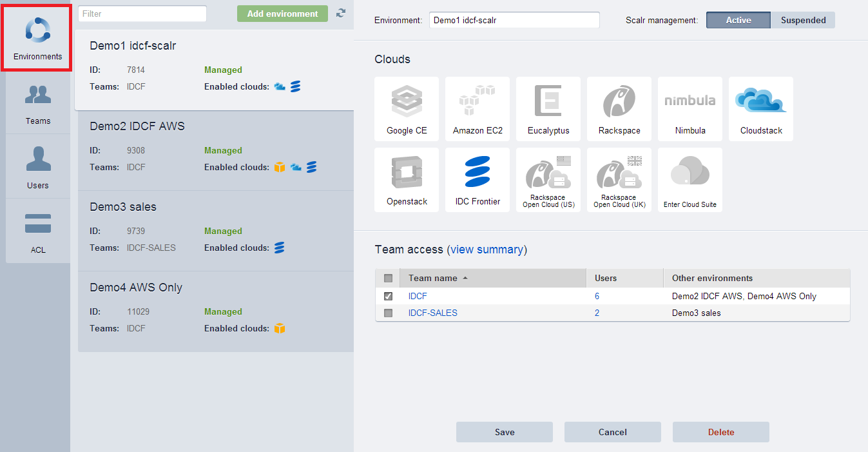Click environment ID 9308
Screen dimensions: 868x452
136,150
